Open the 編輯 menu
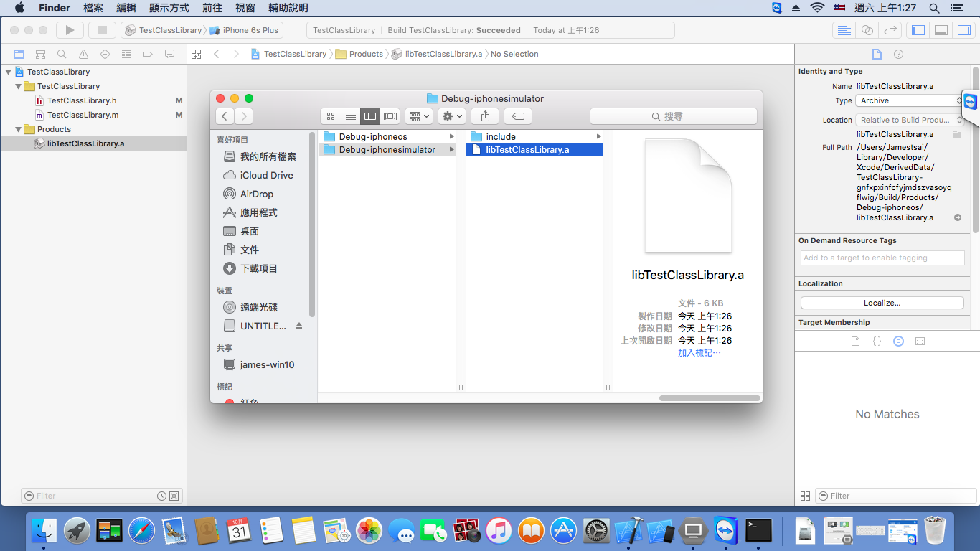 click(x=126, y=8)
